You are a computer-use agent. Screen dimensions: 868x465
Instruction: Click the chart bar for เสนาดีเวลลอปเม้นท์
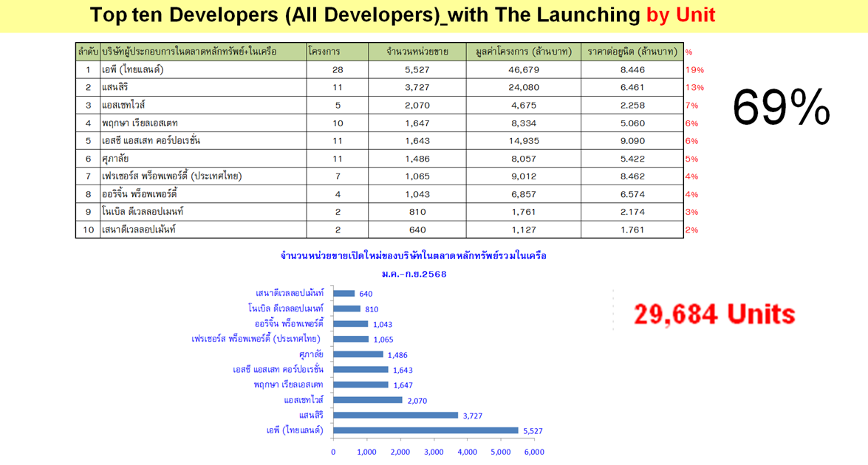[x=344, y=294]
